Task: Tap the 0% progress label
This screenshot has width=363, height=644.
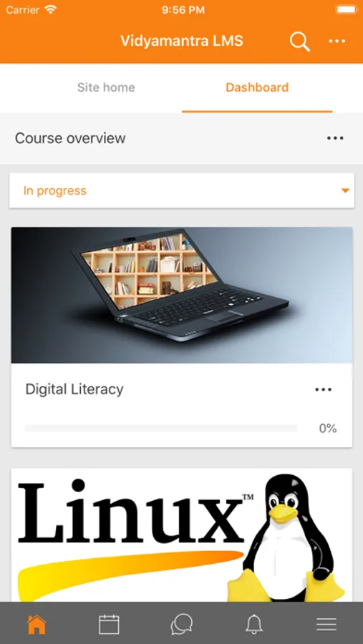Action: tap(328, 429)
